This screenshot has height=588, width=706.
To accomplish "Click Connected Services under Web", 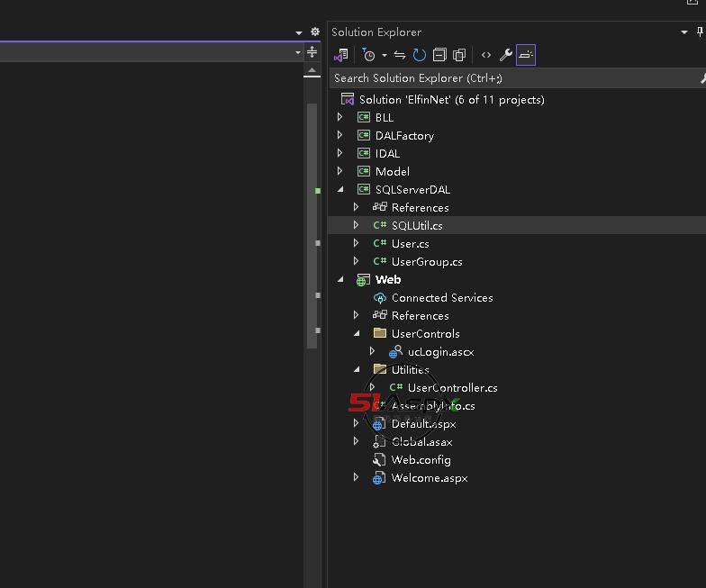I will tap(441, 297).
